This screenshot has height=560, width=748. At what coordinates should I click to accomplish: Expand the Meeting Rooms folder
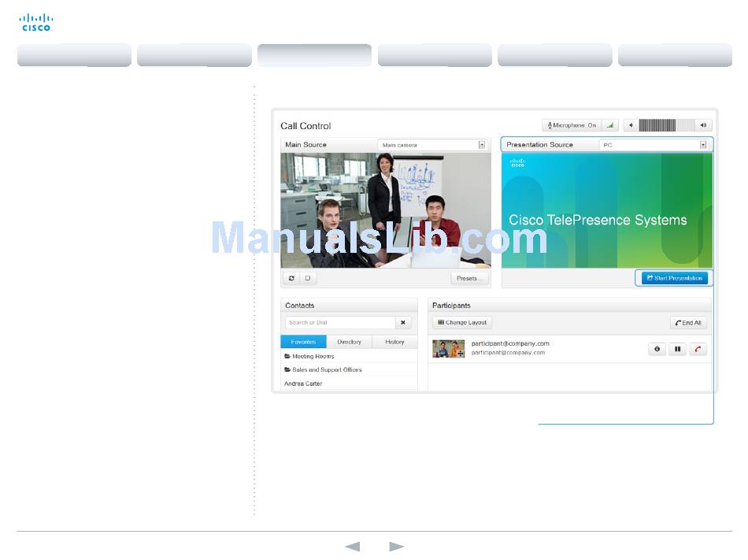tap(349, 356)
